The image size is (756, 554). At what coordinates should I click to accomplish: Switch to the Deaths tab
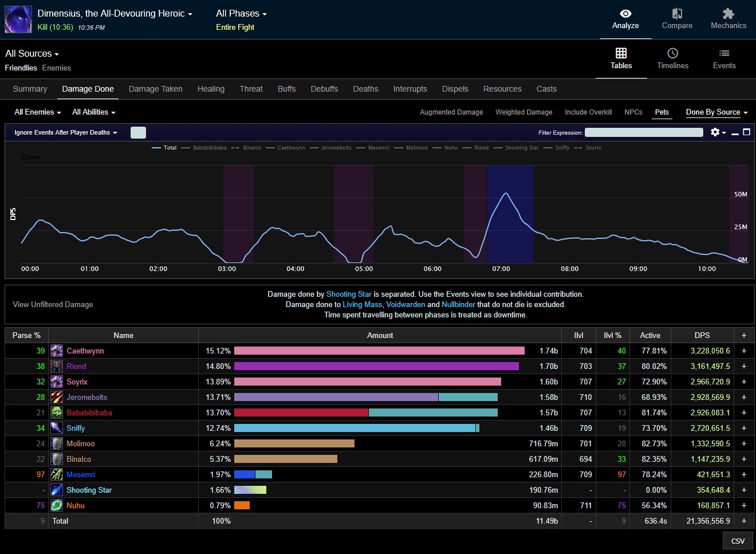click(x=365, y=89)
